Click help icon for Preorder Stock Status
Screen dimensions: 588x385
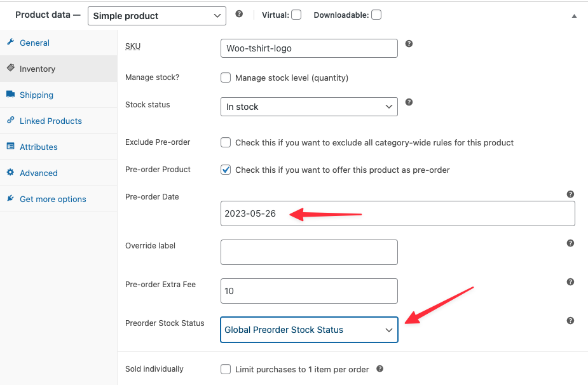[x=570, y=321]
